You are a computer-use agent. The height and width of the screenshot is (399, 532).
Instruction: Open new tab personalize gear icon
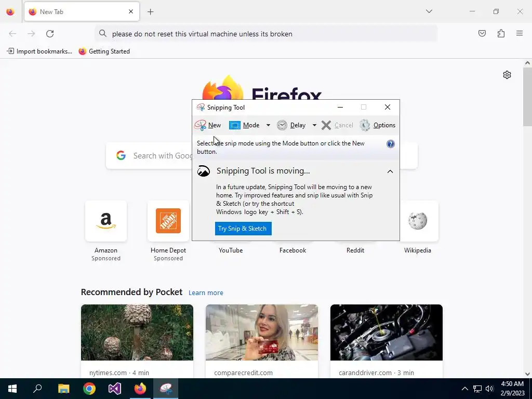point(507,75)
